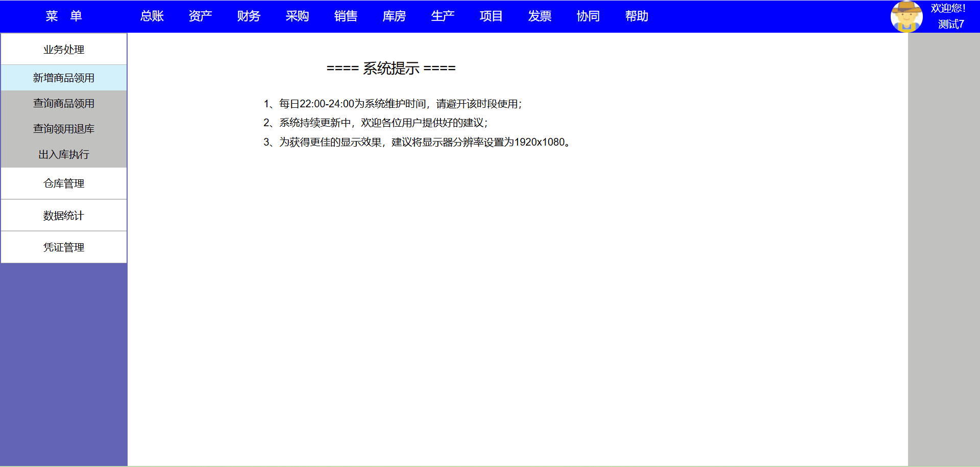
Task: Open the 资产 menu
Action: click(x=200, y=16)
